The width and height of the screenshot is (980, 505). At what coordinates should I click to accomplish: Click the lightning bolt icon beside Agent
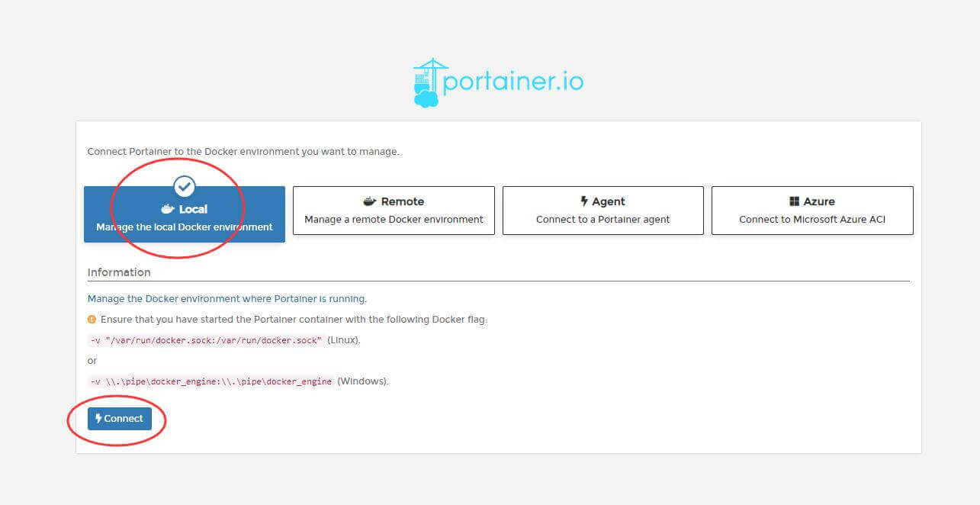click(584, 201)
